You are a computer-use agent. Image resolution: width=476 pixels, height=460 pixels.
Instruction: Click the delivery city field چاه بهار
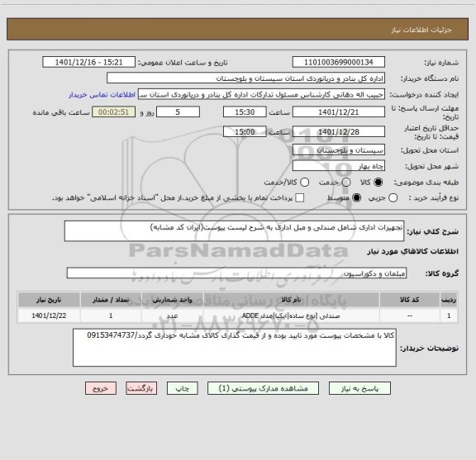[339, 166]
